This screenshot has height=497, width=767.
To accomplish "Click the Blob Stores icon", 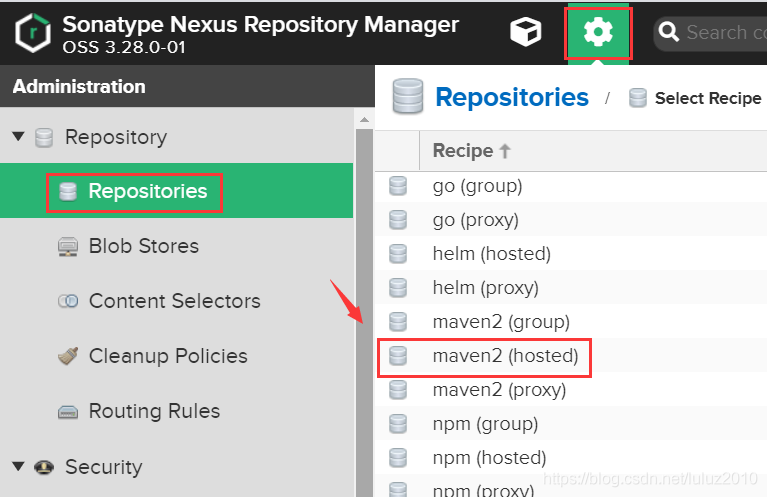I will [68, 246].
